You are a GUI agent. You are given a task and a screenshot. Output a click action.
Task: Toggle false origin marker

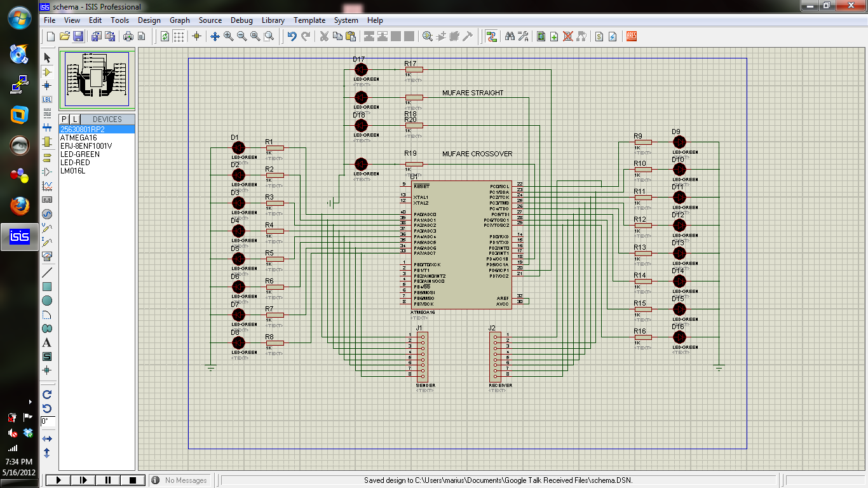point(196,36)
